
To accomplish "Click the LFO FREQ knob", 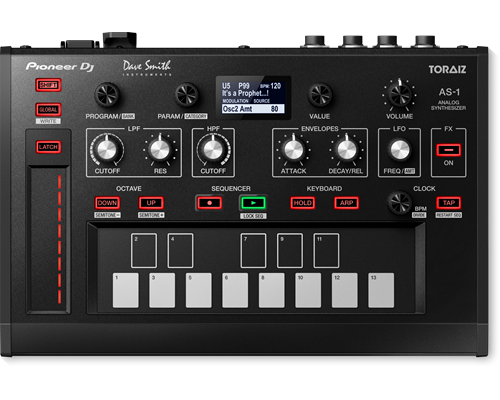I will [400, 150].
